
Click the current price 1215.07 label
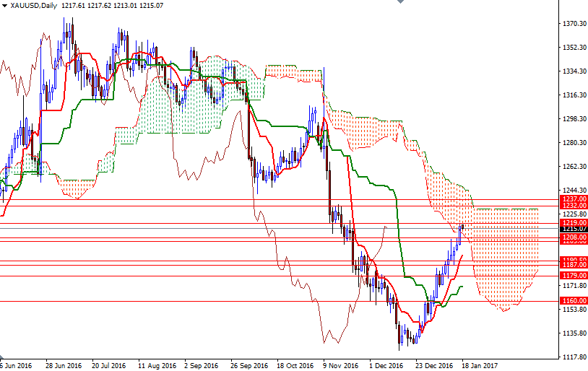click(x=573, y=229)
